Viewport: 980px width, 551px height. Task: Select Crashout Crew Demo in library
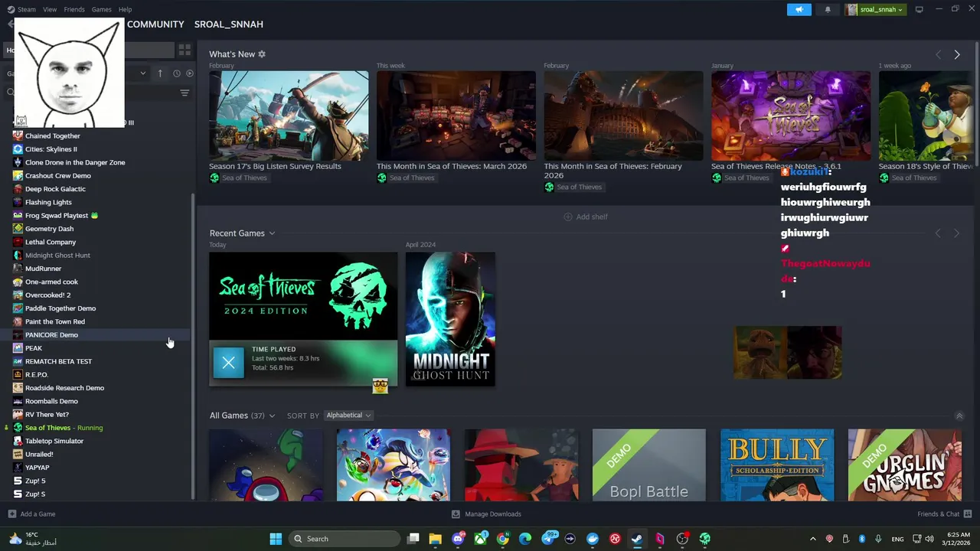pyautogui.click(x=57, y=176)
